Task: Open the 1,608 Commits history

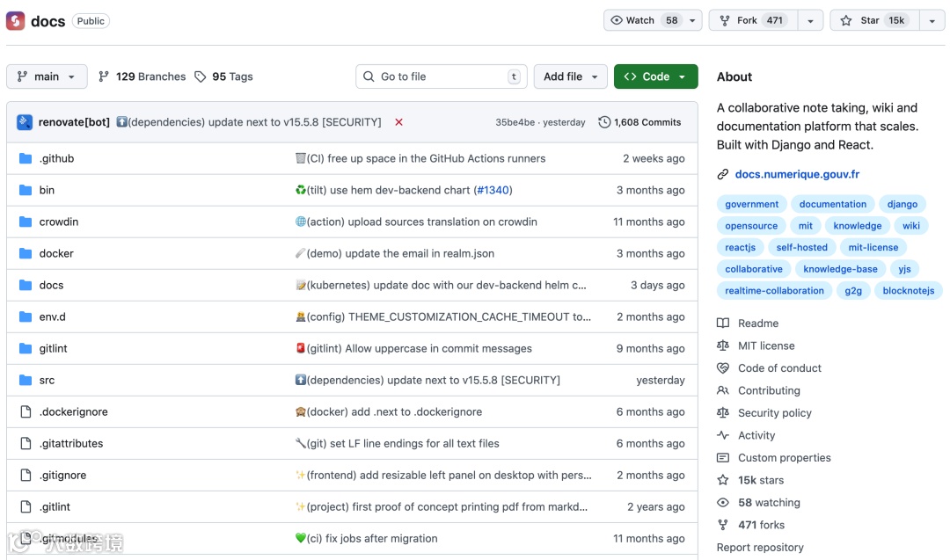Action: [639, 122]
